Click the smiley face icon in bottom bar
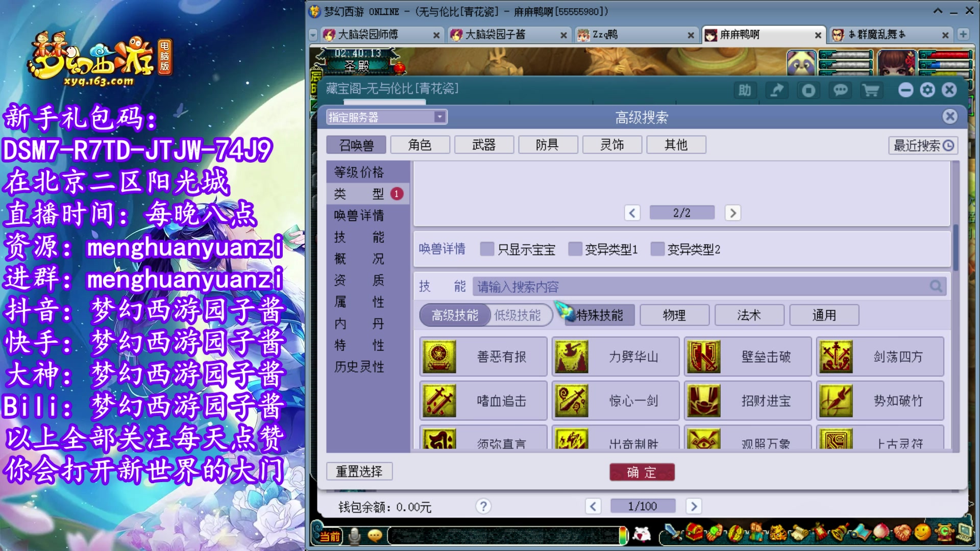This screenshot has width=980, height=551. click(x=922, y=533)
